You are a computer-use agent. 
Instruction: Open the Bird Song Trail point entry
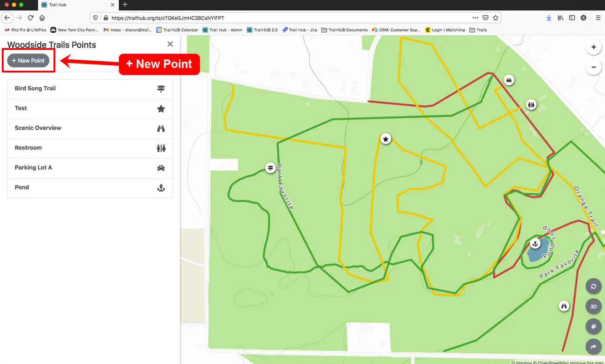tap(90, 89)
